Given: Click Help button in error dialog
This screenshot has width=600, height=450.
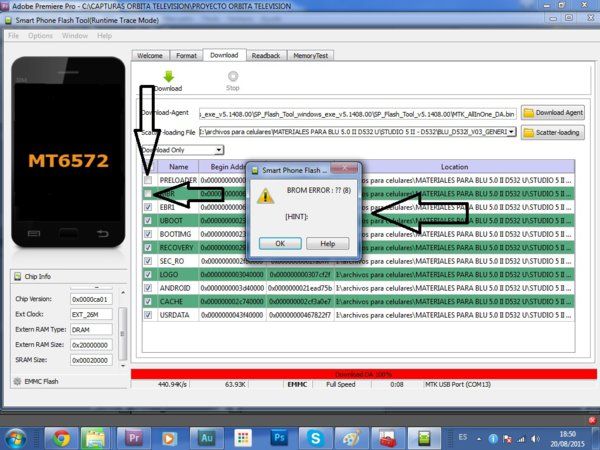Looking at the screenshot, I should click(328, 243).
